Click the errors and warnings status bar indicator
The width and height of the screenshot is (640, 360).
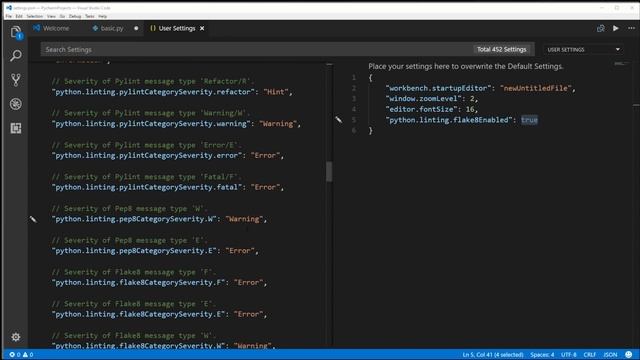click(21, 354)
